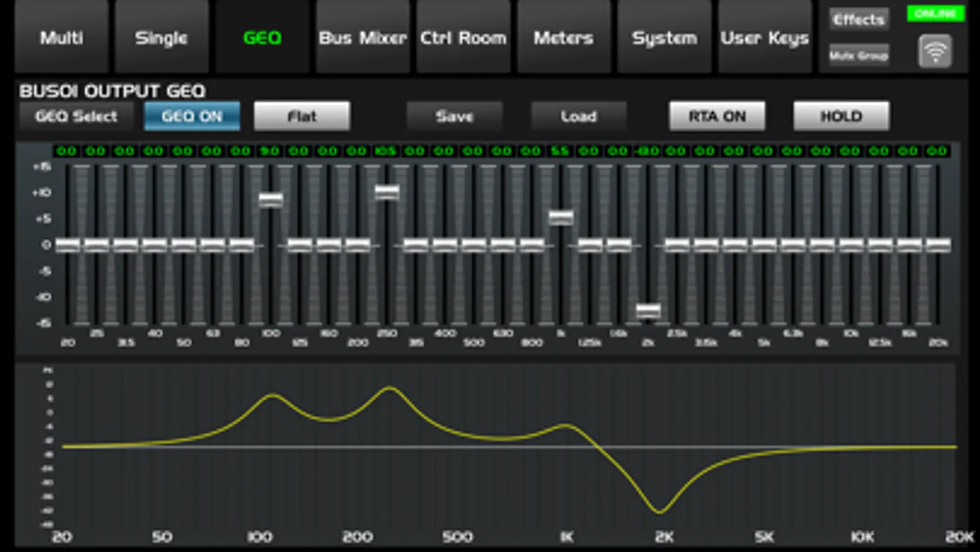980x552 pixels.
Task: Select the 630 Hz band fader
Action: coord(503,245)
